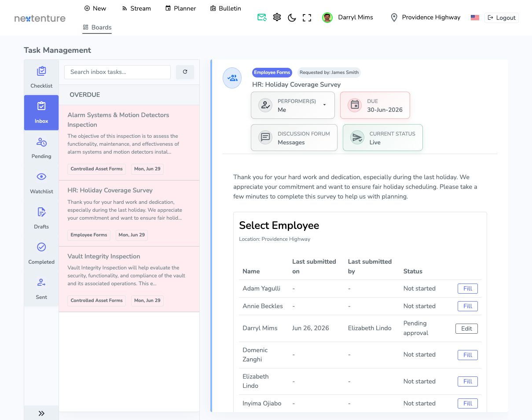The width and height of the screenshot is (532, 420).
Task: Click the employee group icon circle
Action: click(232, 78)
